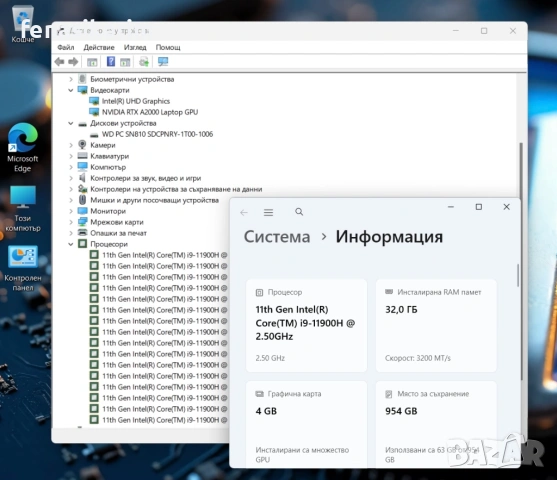
Task: Open the hamburger navigation menu in Settings
Action: tap(269, 212)
